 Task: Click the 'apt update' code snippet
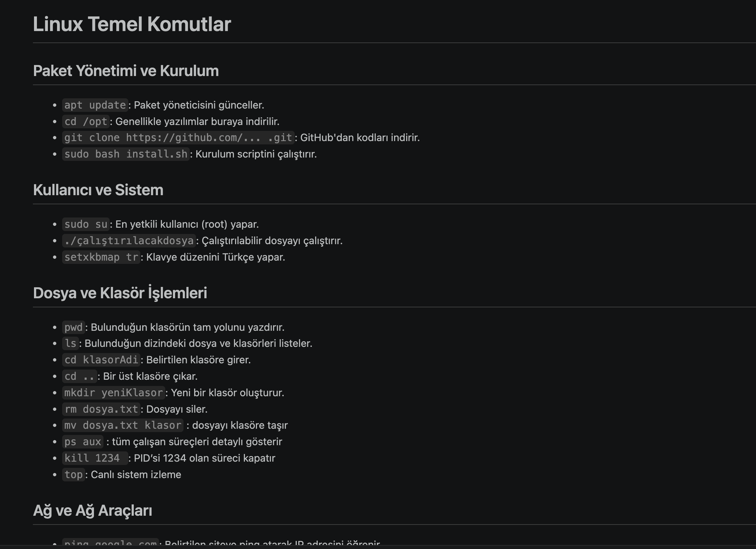[x=95, y=105]
